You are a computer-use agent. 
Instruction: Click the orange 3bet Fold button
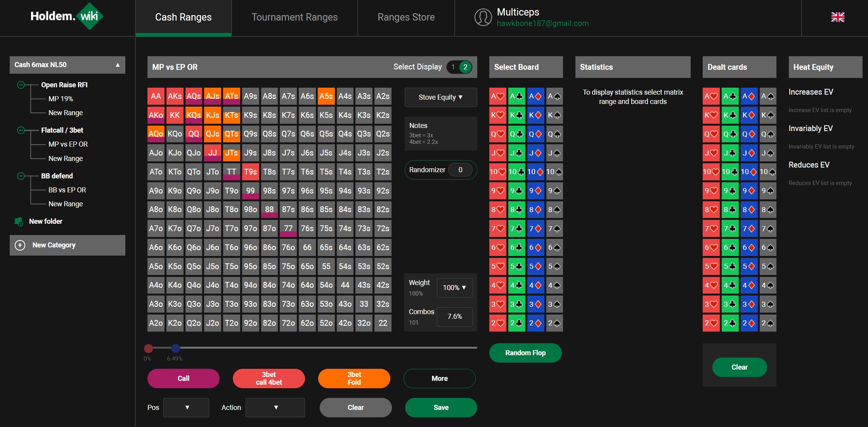[x=354, y=379]
